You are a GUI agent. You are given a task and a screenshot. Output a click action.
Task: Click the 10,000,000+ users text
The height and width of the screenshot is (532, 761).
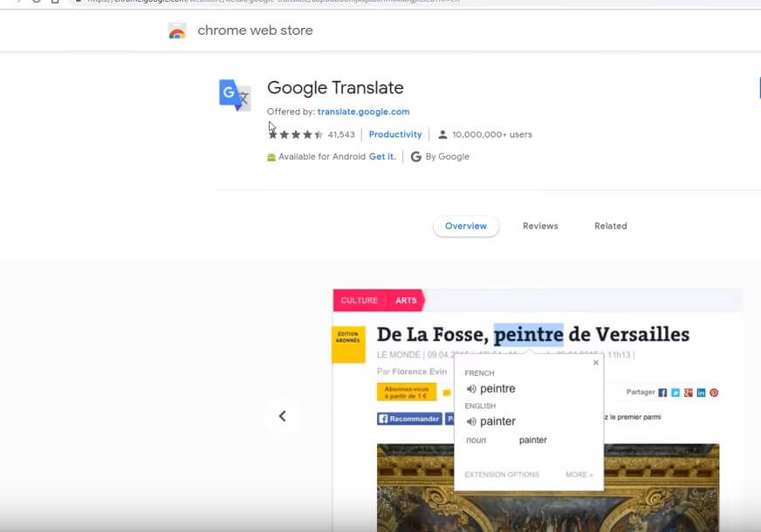point(492,134)
